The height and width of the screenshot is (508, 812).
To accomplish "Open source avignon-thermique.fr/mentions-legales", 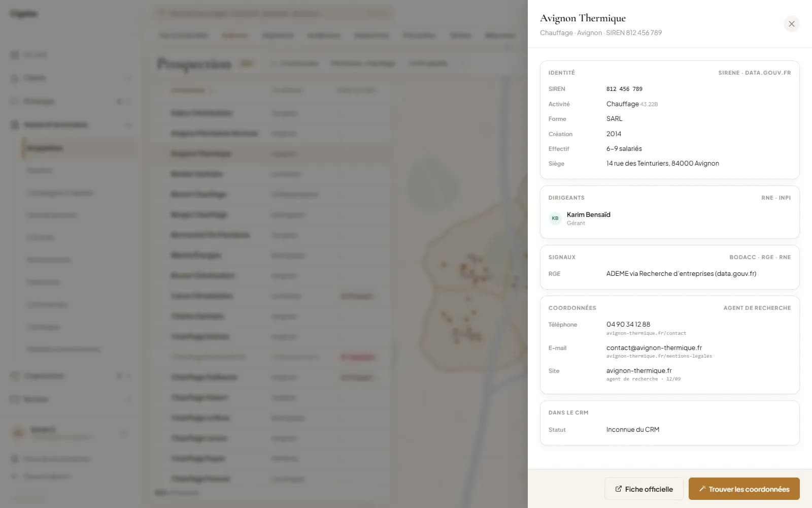I will (659, 356).
